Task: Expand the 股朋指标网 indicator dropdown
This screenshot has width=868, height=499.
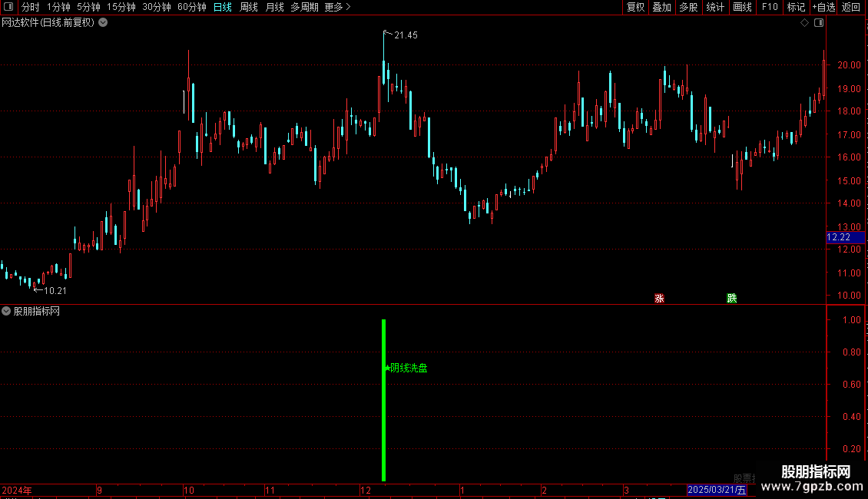Action: click(x=6, y=311)
